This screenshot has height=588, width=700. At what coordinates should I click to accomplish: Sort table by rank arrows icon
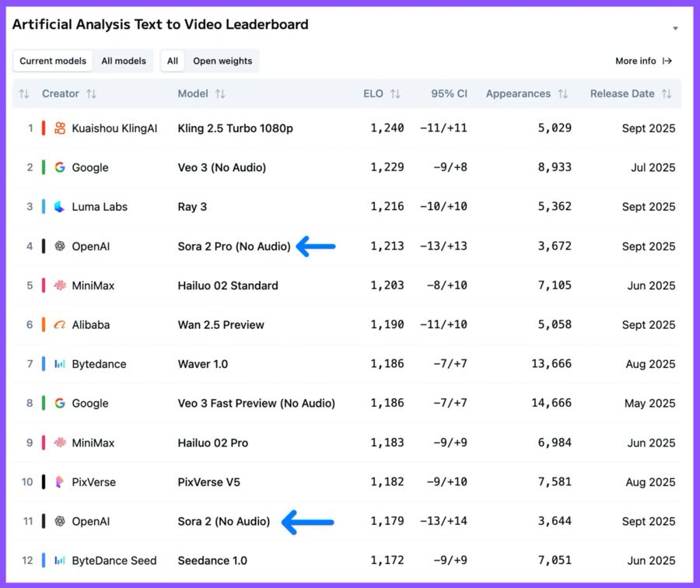coord(24,94)
